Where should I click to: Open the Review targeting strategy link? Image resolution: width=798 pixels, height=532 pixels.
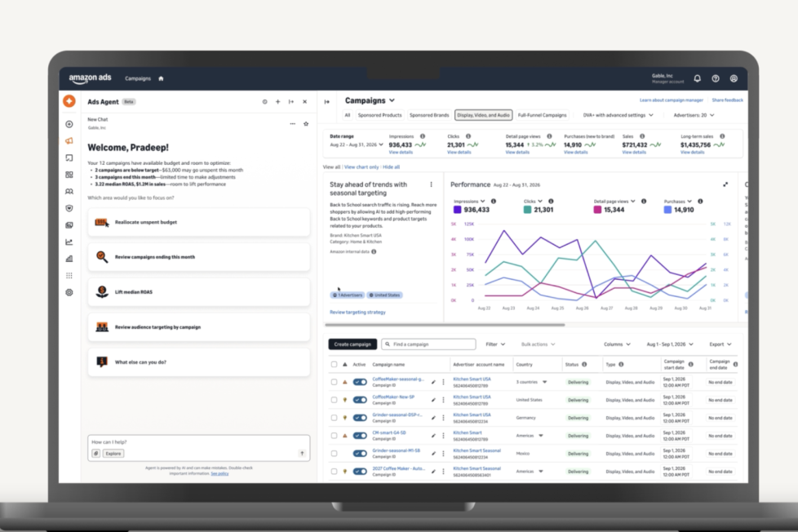(357, 312)
